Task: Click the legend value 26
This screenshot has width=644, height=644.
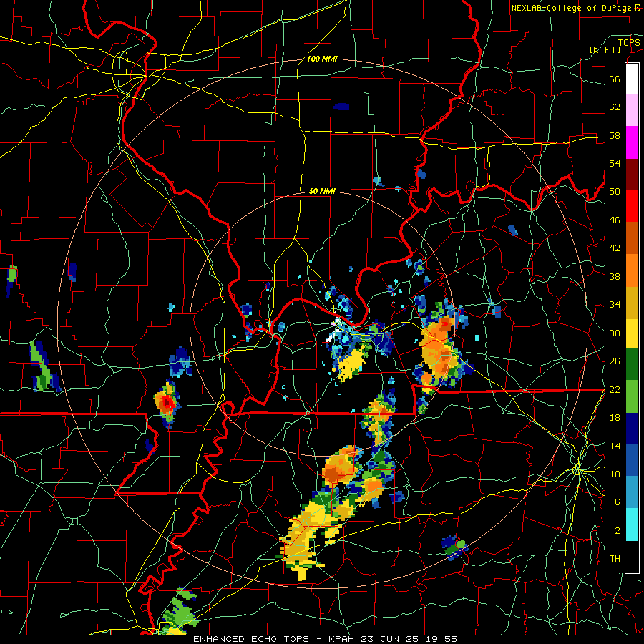Action: pos(615,361)
